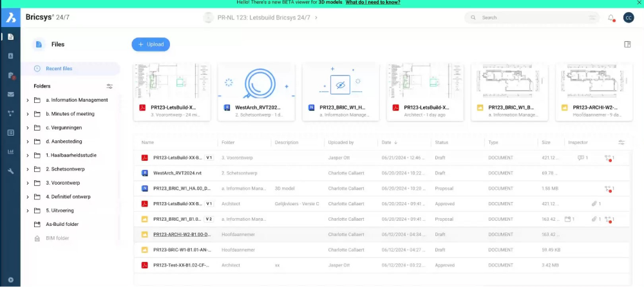Viewport: 644px width, 287px height.
Task: Click the paperclip icon on PR123_BRIC_W1_B1.0 row
Action: [596, 219]
